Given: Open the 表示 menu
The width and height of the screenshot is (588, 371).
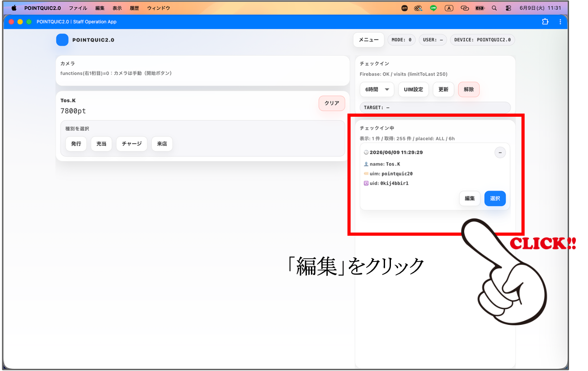Looking at the screenshot, I should tap(117, 8).
